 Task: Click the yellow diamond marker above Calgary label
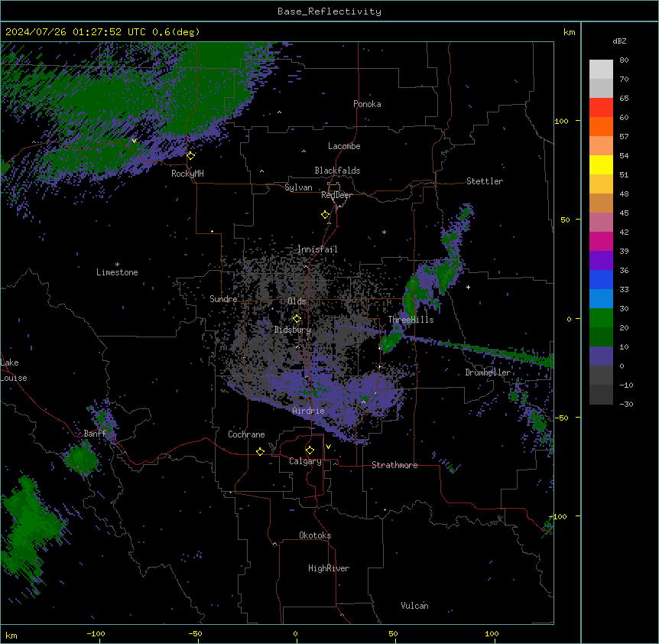(x=310, y=450)
